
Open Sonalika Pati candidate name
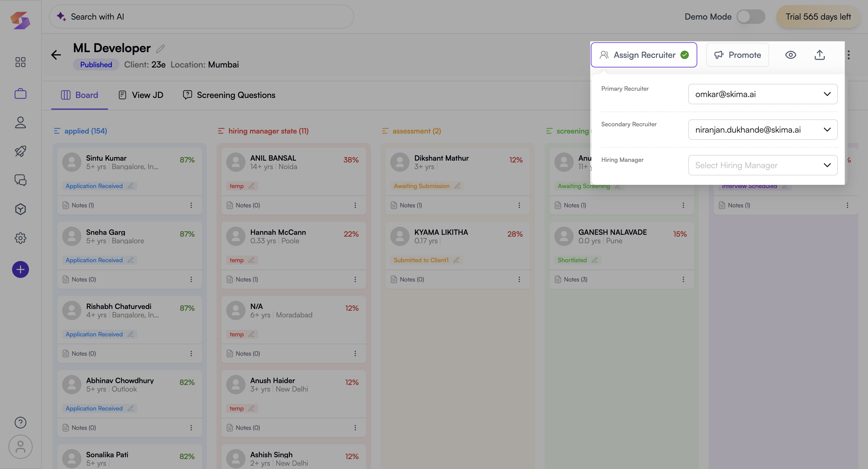pos(107,455)
